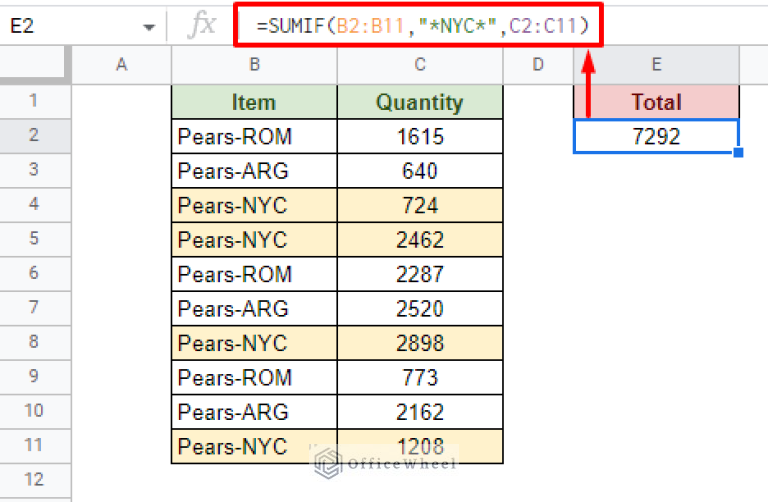
Task: Click the Item header cell
Action: [254, 102]
